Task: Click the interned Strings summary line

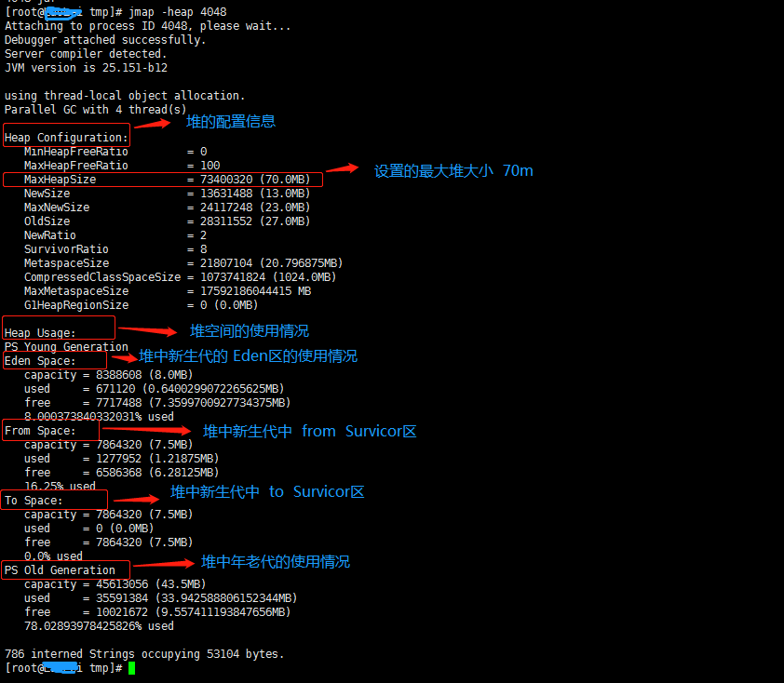Action: (140, 653)
